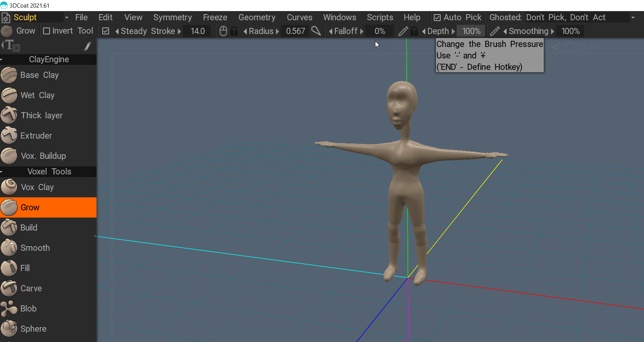
Task: Activate the Carve voxel tool
Action: coord(31,289)
